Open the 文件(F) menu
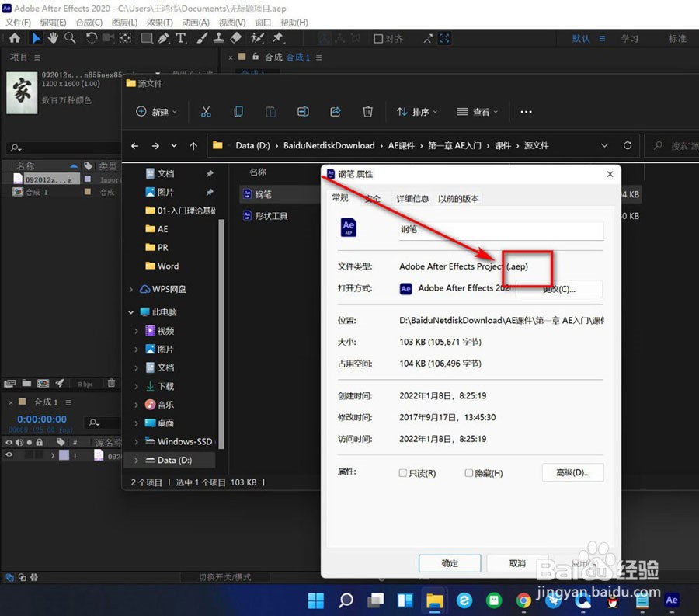This screenshot has width=699, height=616. 18,23
